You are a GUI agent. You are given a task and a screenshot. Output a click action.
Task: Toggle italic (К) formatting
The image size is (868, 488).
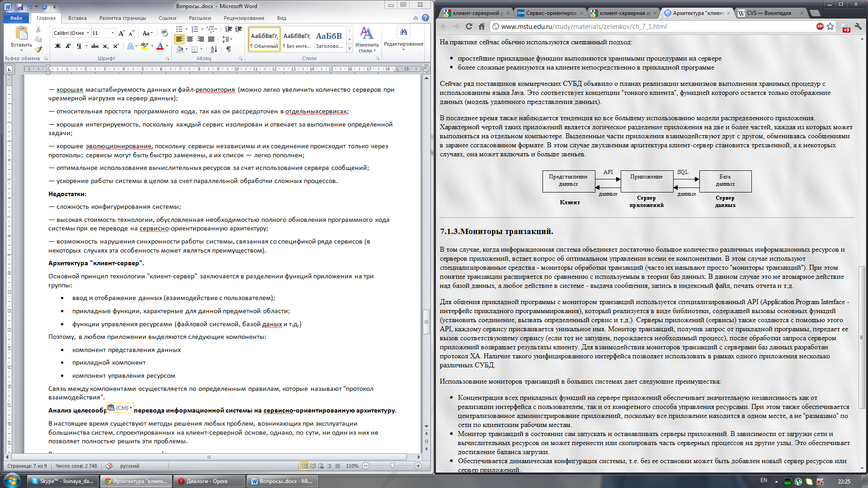(x=68, y=46)
